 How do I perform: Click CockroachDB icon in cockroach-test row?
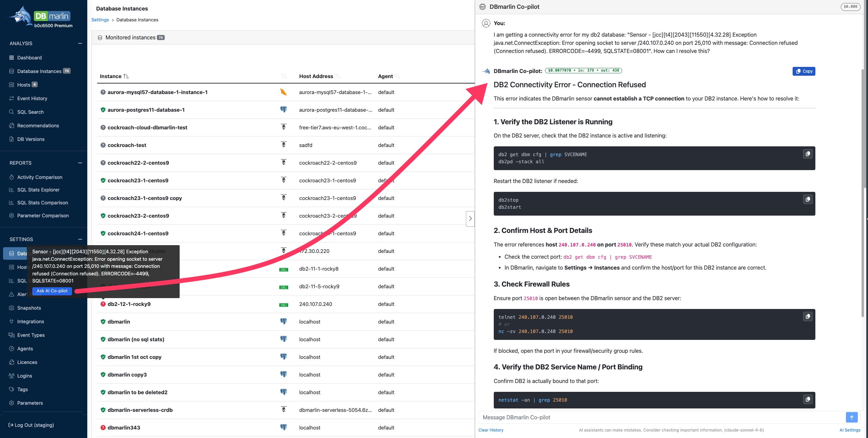(x=284, y=145)
